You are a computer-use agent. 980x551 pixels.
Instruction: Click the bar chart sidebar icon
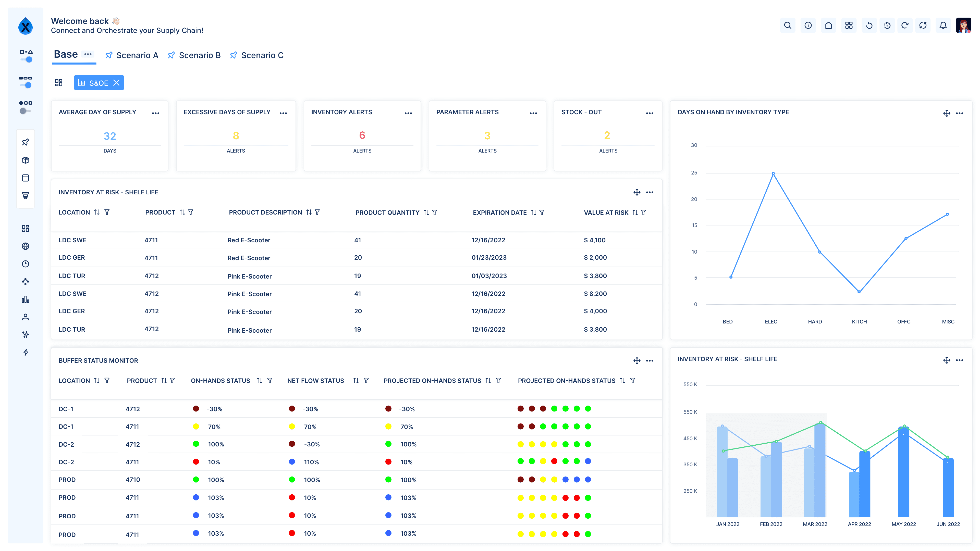26,299
